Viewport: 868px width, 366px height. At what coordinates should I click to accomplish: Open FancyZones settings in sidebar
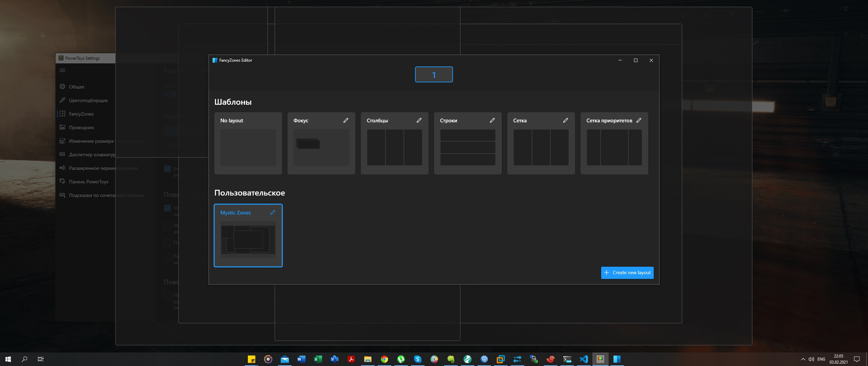(81, 114)
